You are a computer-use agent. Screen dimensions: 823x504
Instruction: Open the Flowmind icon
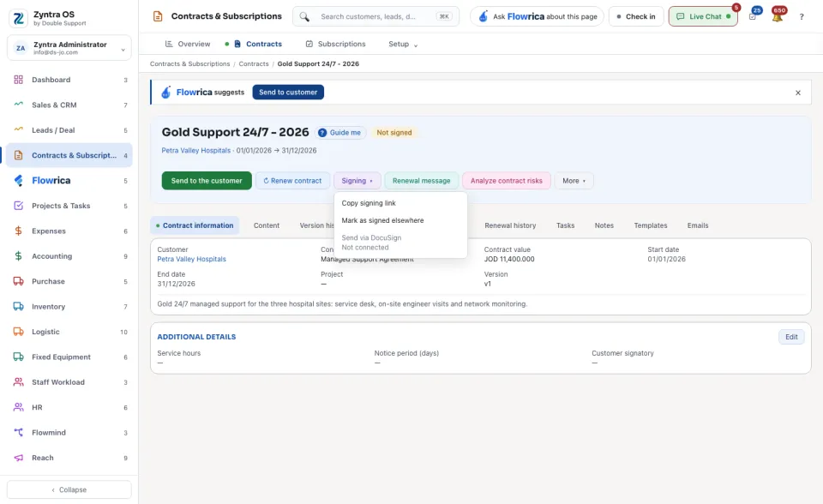click(x=18, y=433)
